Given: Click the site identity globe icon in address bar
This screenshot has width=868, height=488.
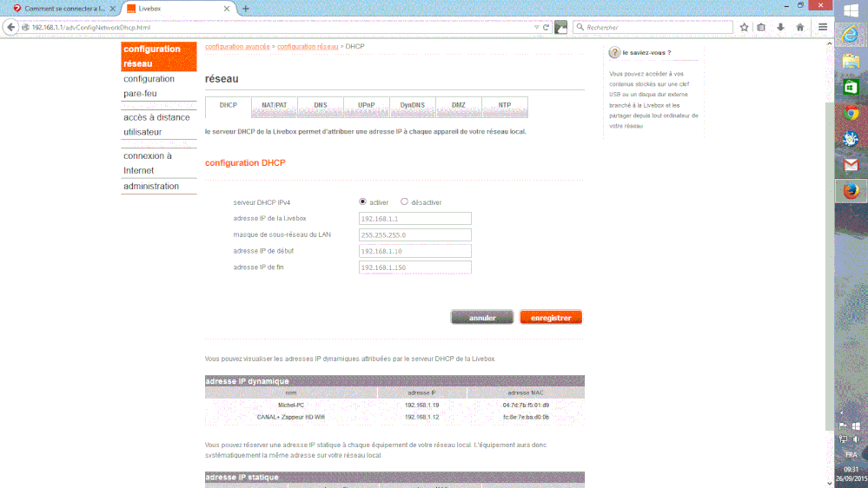Looking at the screenshot, I should [25, 27].
